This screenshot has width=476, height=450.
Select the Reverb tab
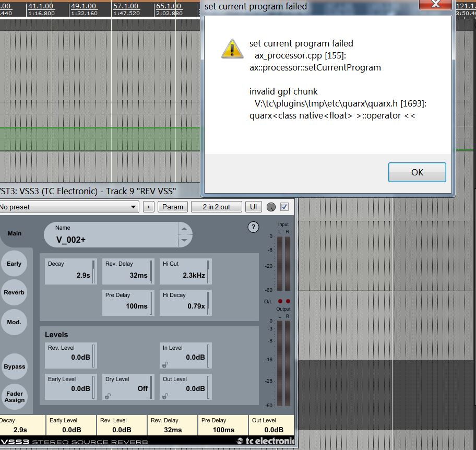tap(14, 292)
